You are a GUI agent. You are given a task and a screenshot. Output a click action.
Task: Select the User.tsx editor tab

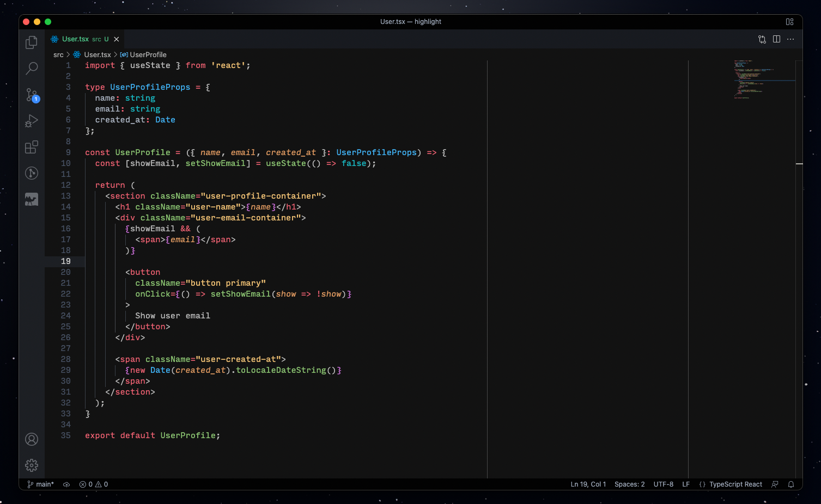click(x=84, y=39)
